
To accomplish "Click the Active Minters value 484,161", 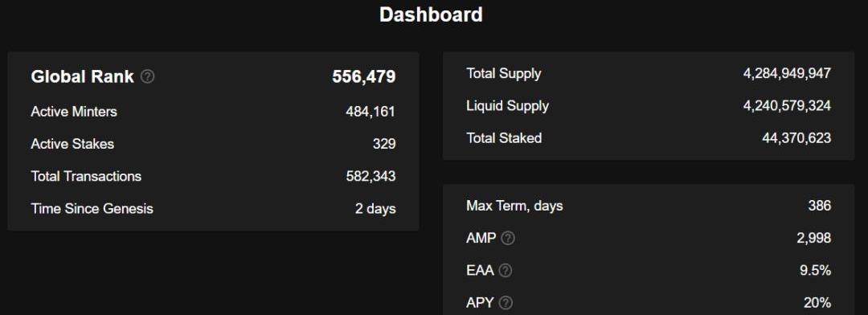I will pyautogui.click(x=371, y=112).
